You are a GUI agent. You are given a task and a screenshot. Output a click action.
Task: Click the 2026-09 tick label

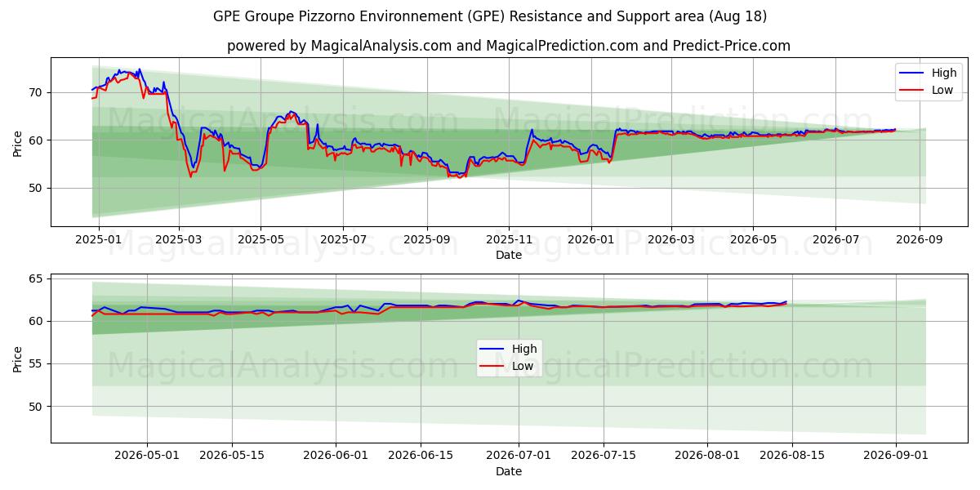[x=919, y=239]
